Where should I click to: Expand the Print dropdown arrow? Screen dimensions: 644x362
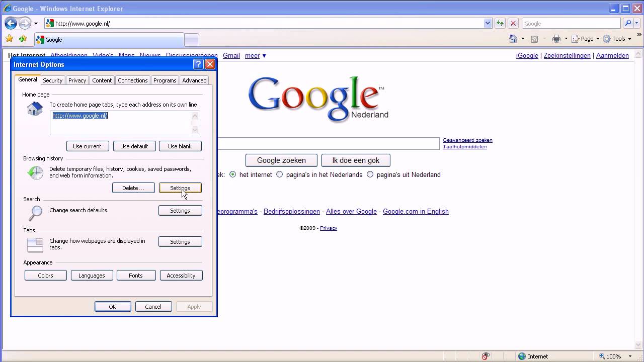tap(566, 39)
